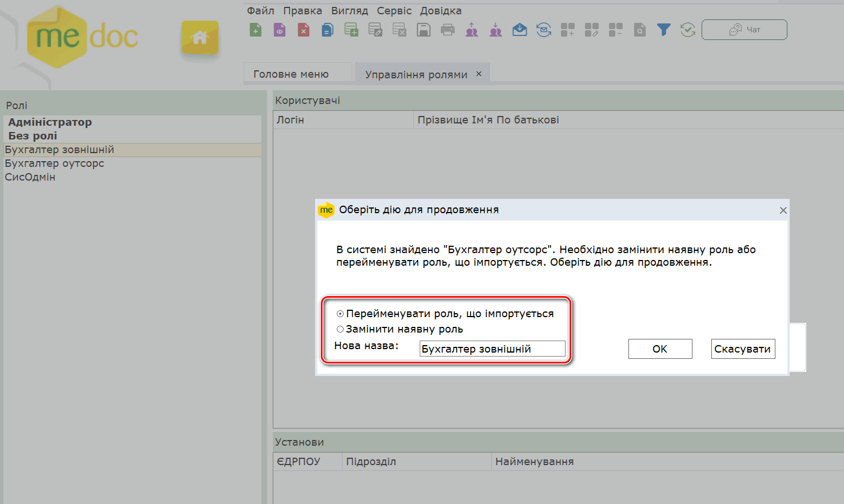Click the export users up-arrow icon
844x504 pixels.
[x=472, y=30]
